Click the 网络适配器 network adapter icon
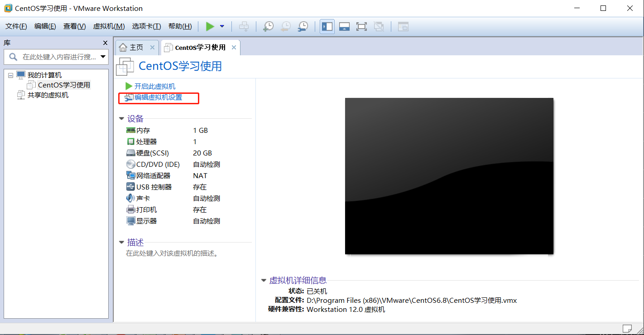 131,175
